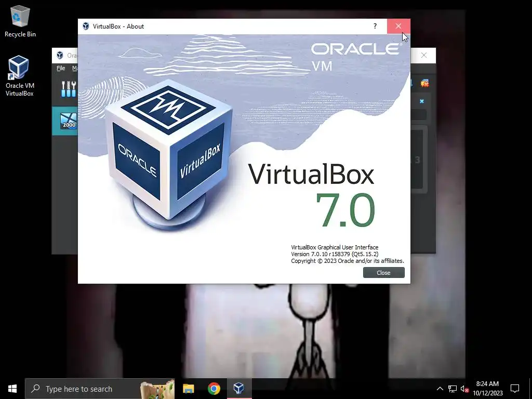Open the Windows Start menu
The image size is (532, 399).
(x=12, y=389)
